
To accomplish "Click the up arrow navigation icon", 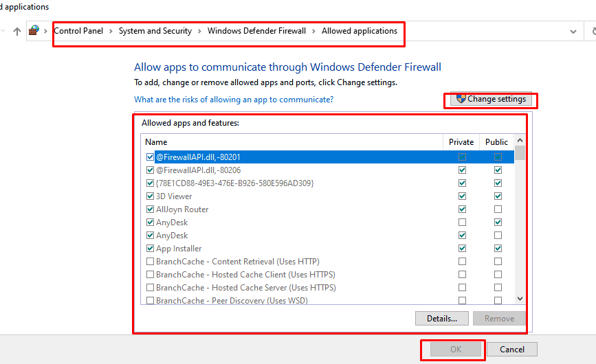I will point(16,31).
